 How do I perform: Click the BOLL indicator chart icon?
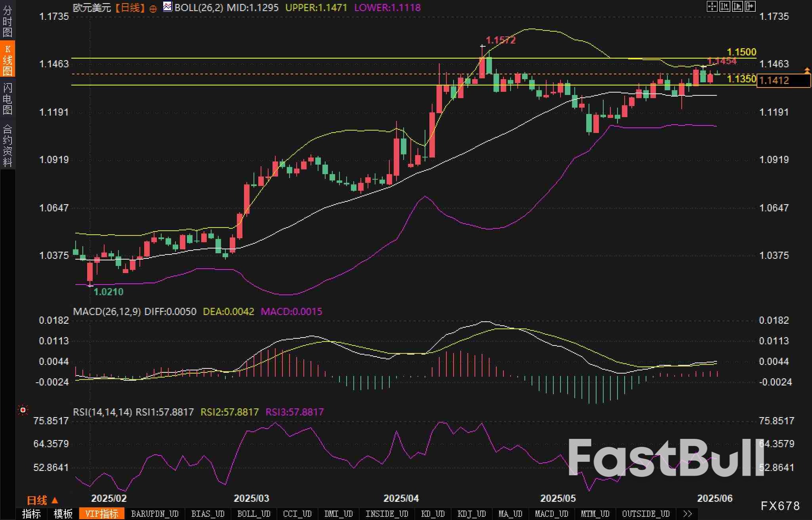pyautogui.click(x=168, y=7)
